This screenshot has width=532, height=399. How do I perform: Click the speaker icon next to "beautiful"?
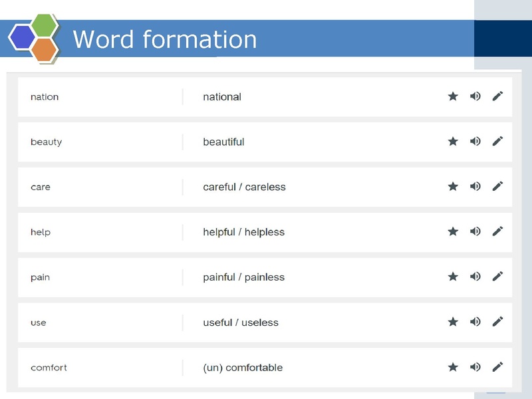(x=474, y=142)
